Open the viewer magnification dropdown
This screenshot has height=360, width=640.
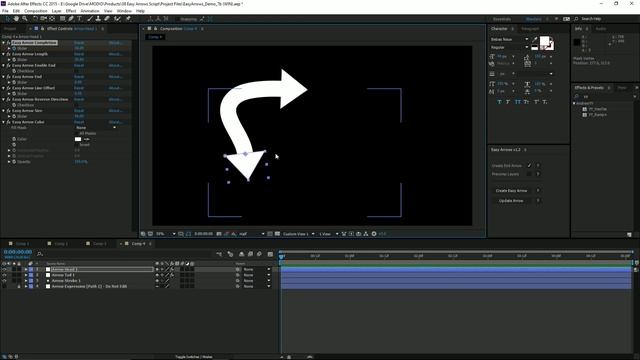click(x=165, y=234)
